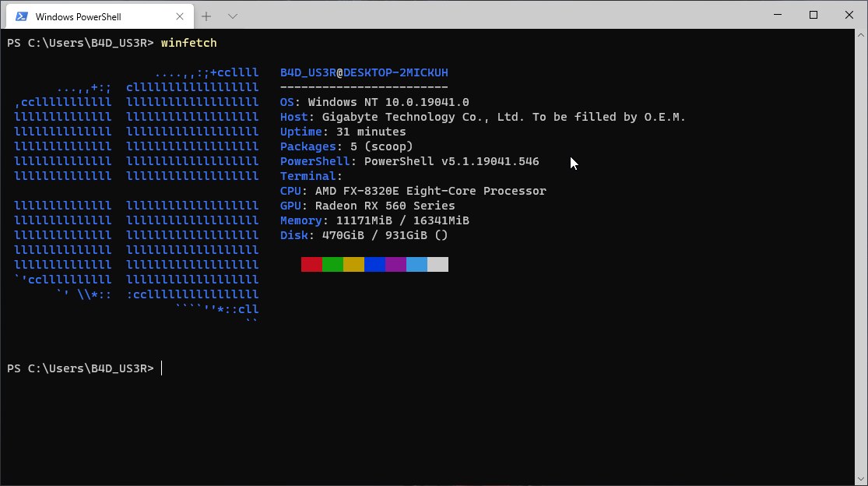Minimize the Windows Terminal window
The image size is (868, 486).
778,15
